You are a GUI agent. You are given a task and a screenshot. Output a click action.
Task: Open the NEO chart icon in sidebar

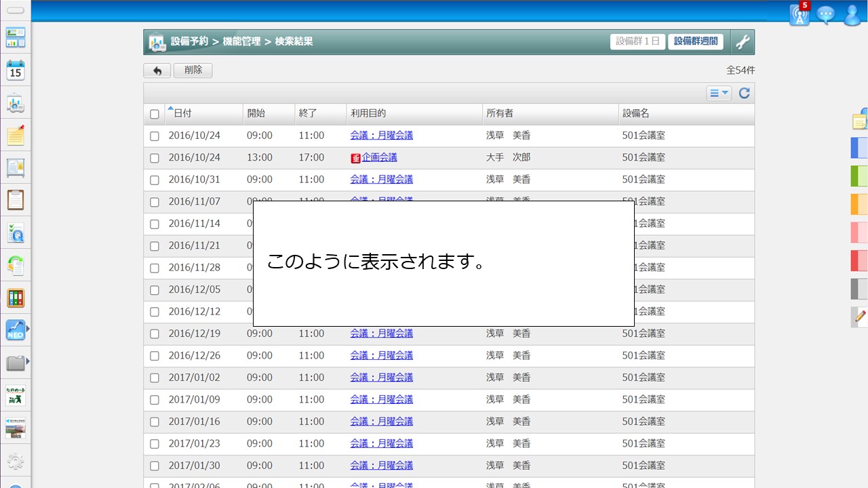point(15,329)
